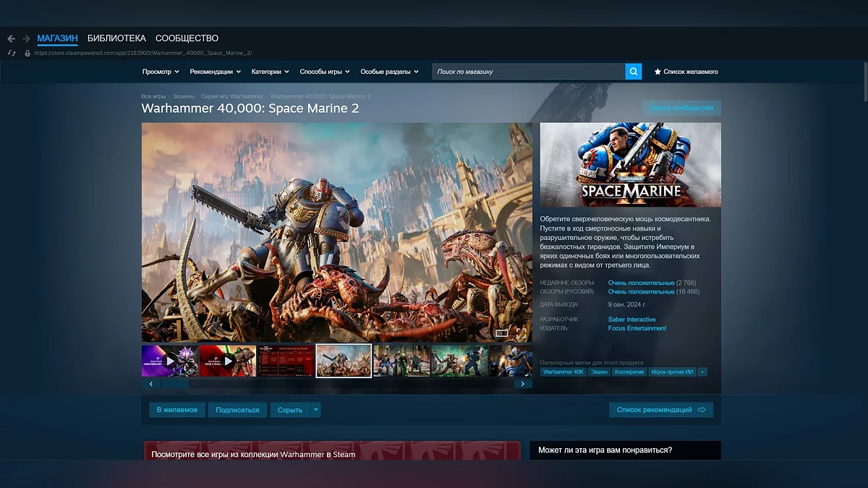Screen dimensions: 868x488
Task: Select the highlighted Space Marine battle thumbnail
Action: (344, 360)
